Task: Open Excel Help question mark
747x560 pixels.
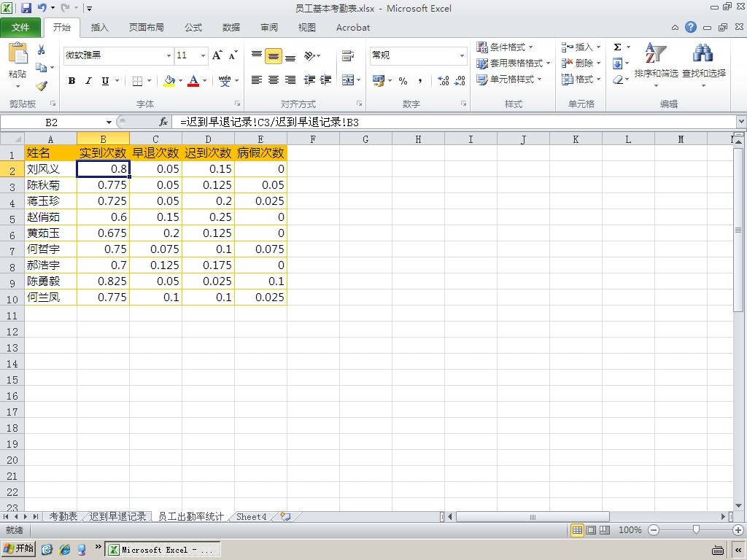Action: (691, 27)
